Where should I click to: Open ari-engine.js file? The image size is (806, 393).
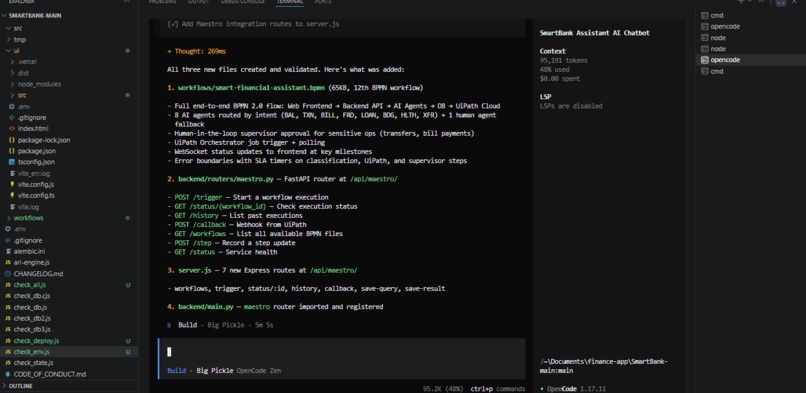pyautogui.click(x=31, y=263)
